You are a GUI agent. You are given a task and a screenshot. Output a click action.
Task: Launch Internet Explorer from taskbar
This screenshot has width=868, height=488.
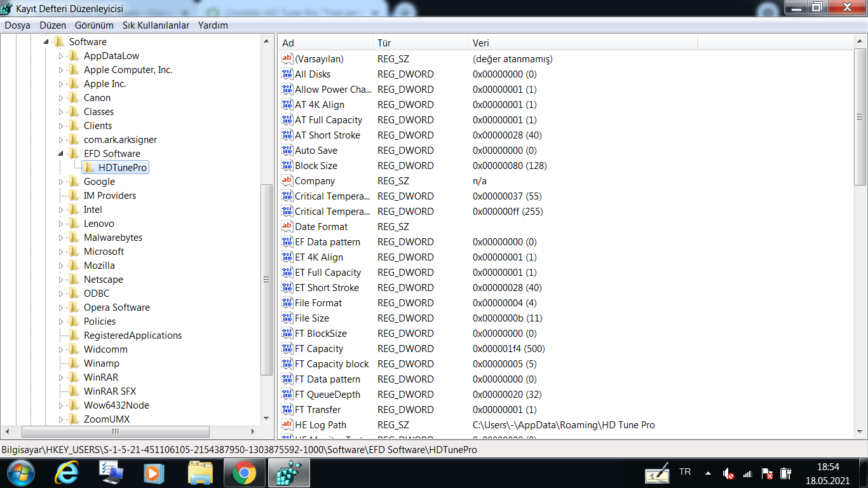tap(67, 473)
